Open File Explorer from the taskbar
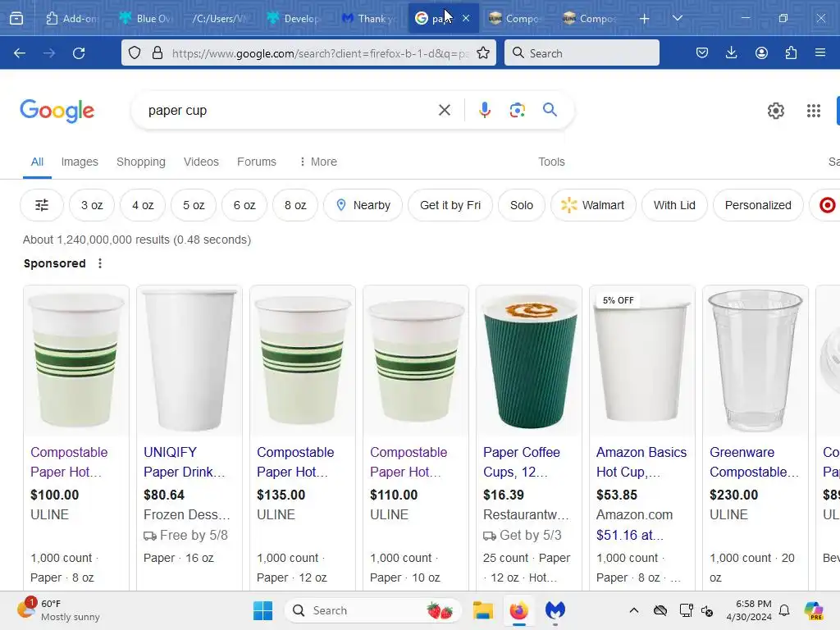 pyautogui.click(x=482, y=610)
